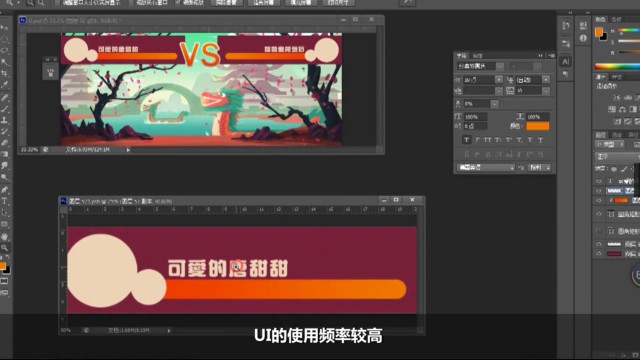Toggle Faux Bold in Character panel
The image size is (640, 360).
click(467, 140)
